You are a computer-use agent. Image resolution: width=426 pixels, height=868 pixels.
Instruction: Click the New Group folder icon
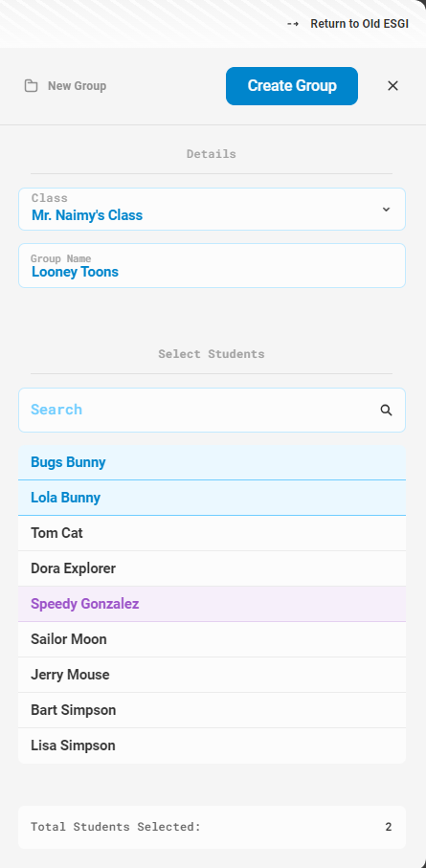tap(31, 86)
